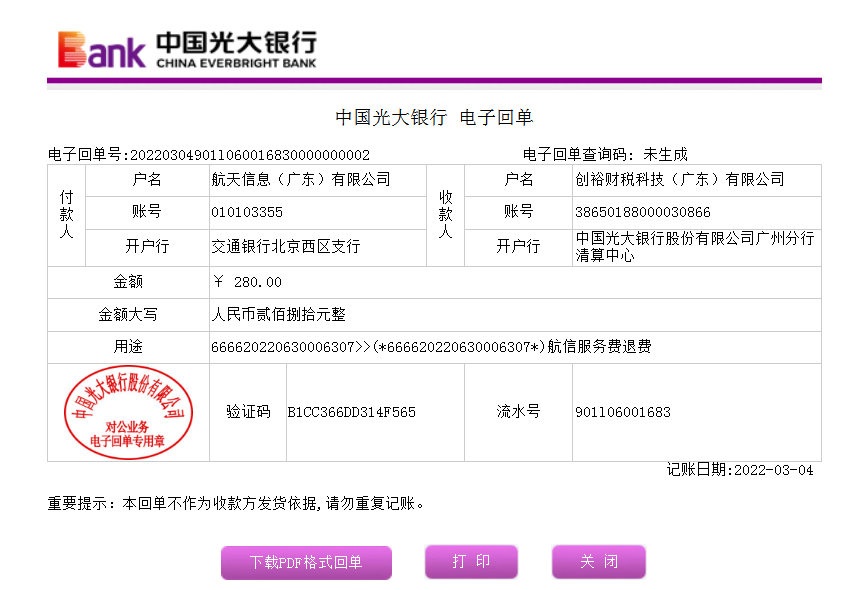Select amount in words 人民币贰佰捌拾元整
This screenshot has width=859, height=590.
pos(278,314)
